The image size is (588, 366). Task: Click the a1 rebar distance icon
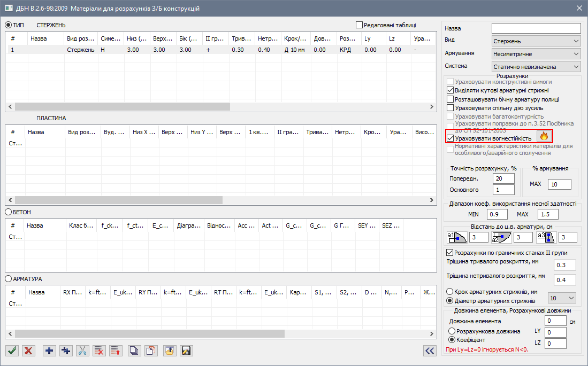457,237
